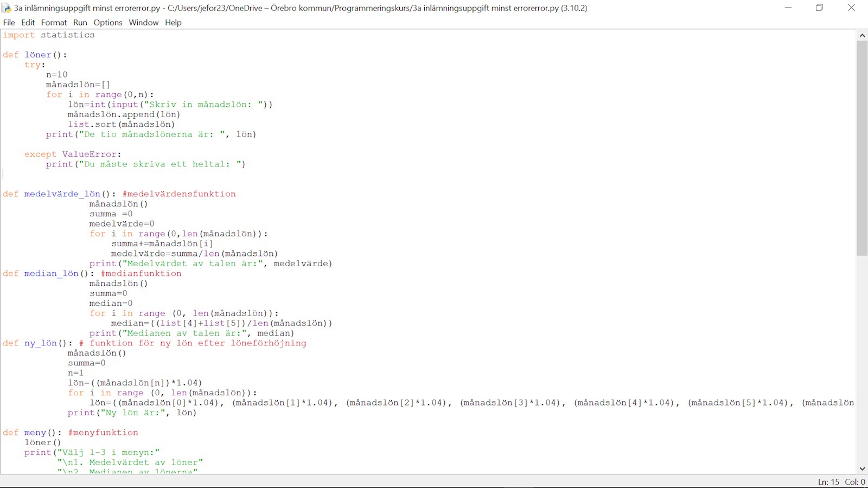
Task: Open the Edit menu
Action: pos(28,22)
